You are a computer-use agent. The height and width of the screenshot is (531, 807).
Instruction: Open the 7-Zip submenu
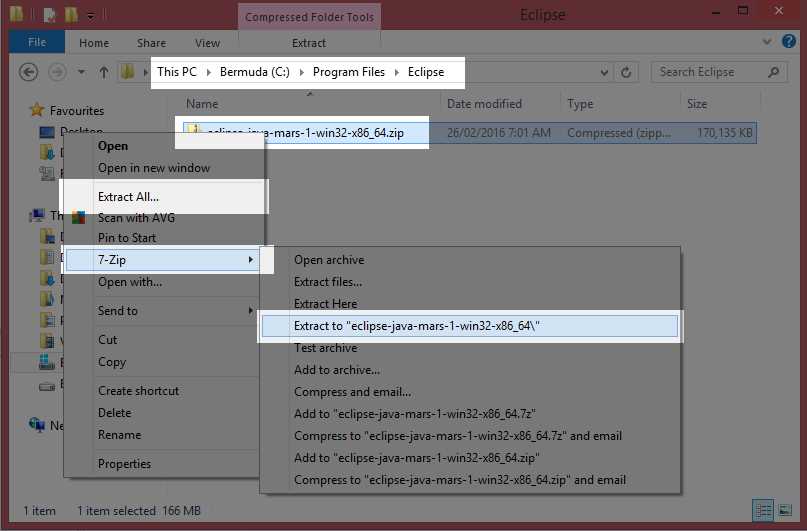(163, 260)
